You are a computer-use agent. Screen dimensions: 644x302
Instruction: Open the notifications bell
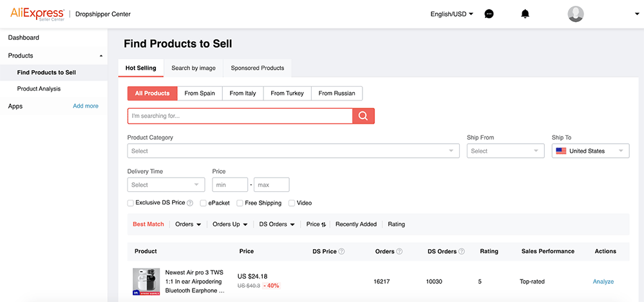(525, 14)
